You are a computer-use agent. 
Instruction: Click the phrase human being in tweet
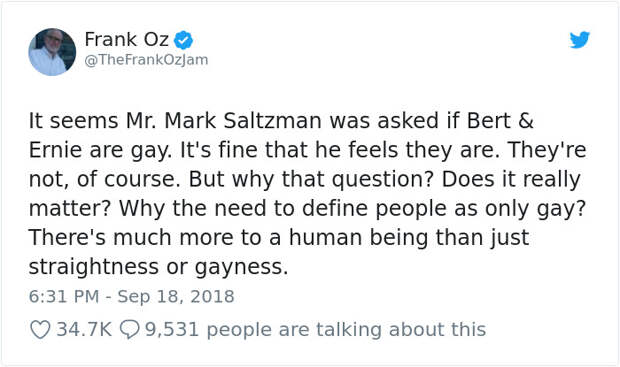pos(358,238)
